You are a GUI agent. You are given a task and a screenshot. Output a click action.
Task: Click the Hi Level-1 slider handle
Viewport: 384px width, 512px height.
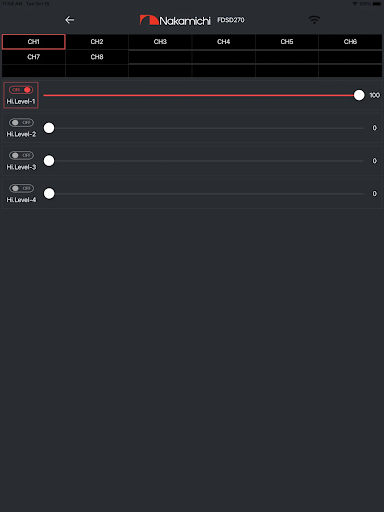click(x=359, y=95)
